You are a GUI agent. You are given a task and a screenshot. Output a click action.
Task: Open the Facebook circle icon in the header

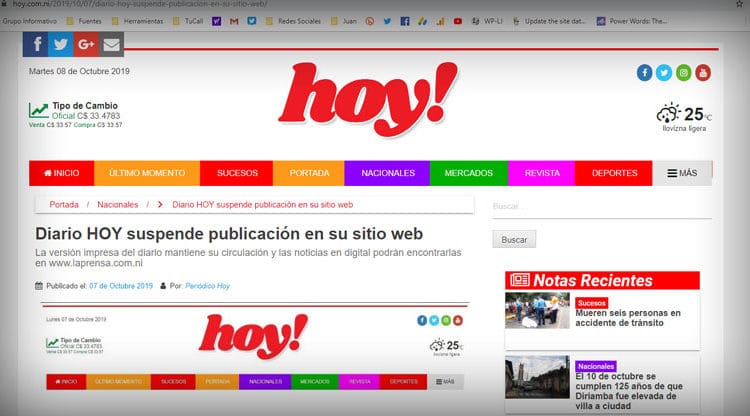644,73
